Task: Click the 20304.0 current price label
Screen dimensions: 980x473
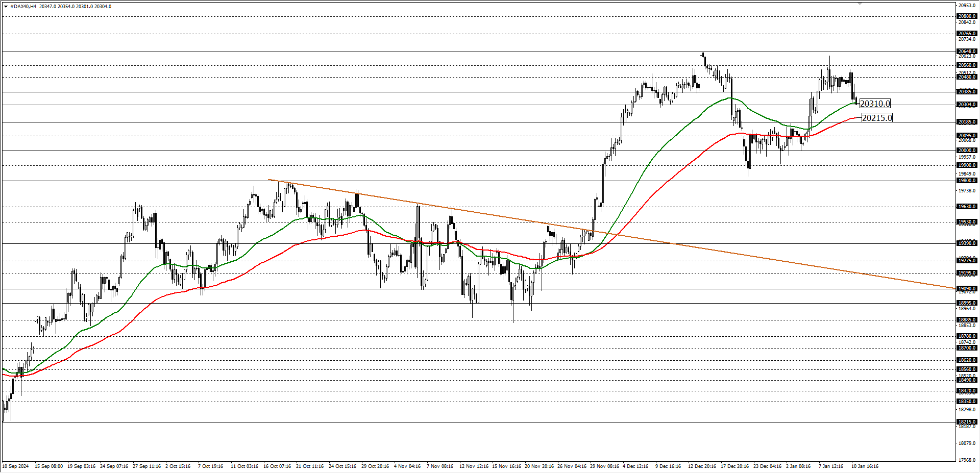Action: 967,105
